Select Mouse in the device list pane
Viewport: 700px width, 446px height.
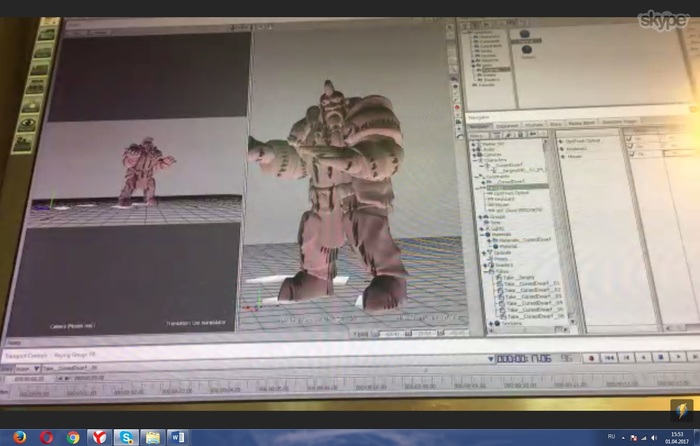click(x=575, y=157)
